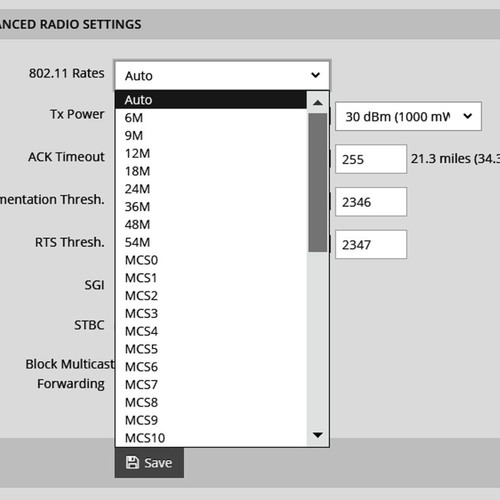The image size is (500, 500).
Task: Pick MCS5 from the rates list
Action: click(x=211, y=349)
